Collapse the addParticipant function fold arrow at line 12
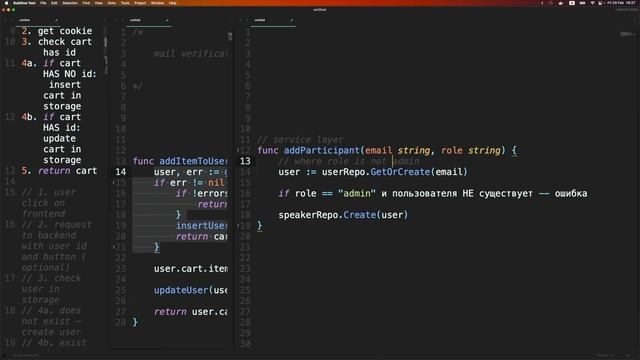 (x=238, y=150)
